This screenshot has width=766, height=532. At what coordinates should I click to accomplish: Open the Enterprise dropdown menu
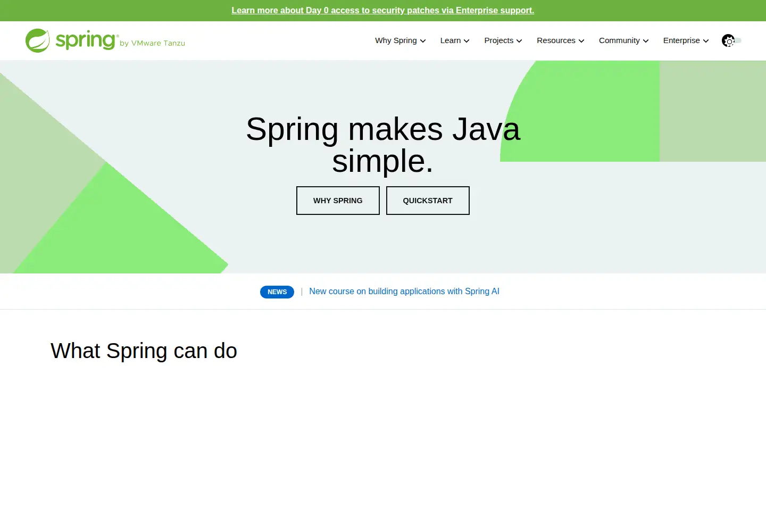(686, 40)
